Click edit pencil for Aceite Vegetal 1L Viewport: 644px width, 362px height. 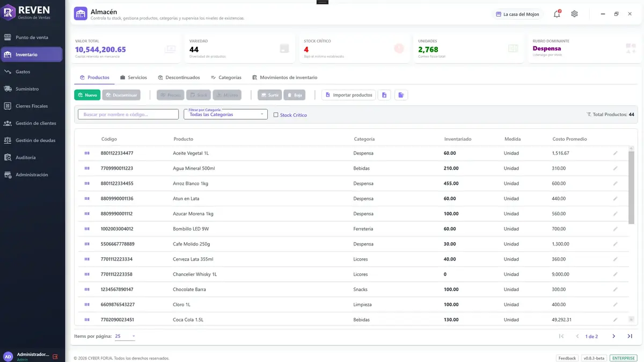coord(616,153)
